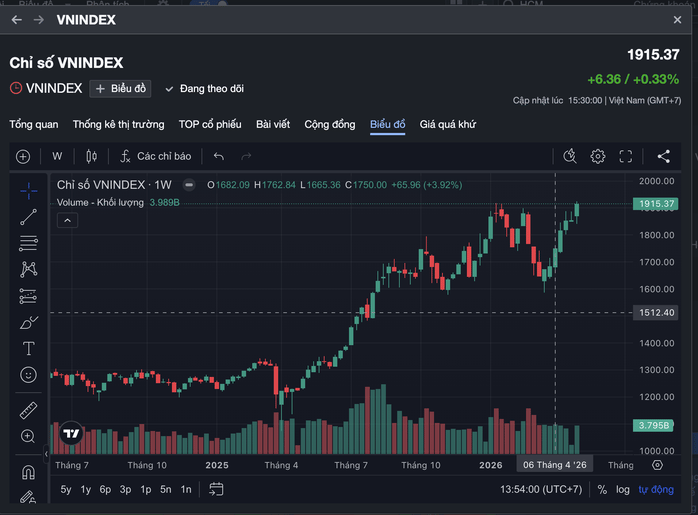Switch to Thống kê thị trường tab
The width and height of the screenshot is (698, 515).
point(118,124)
